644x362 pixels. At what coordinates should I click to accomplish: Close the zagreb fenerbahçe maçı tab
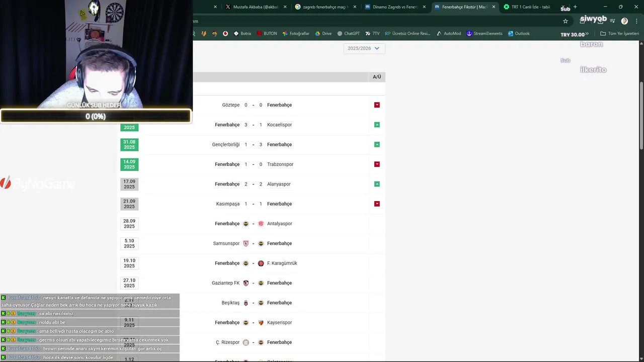click(x=355, y=7)
